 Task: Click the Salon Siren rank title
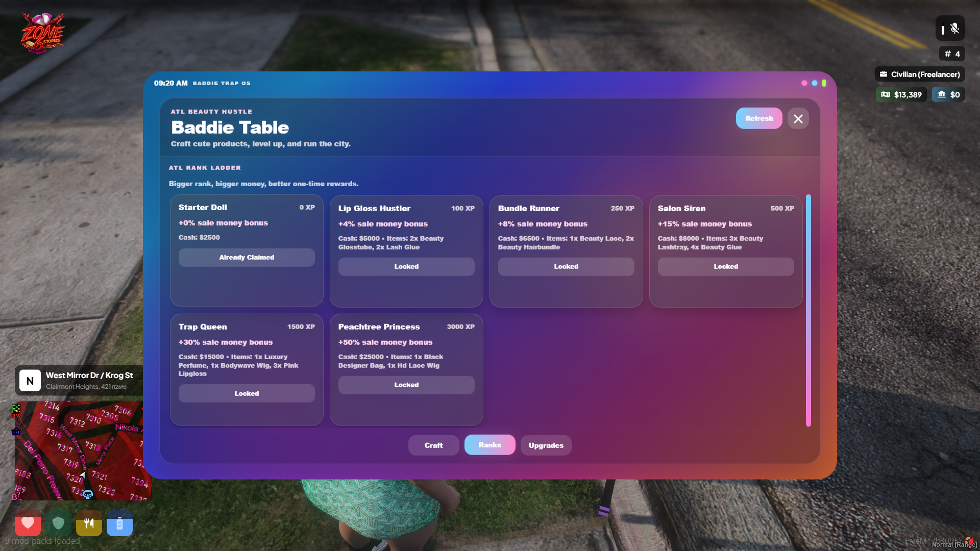[x=681, y=209]
